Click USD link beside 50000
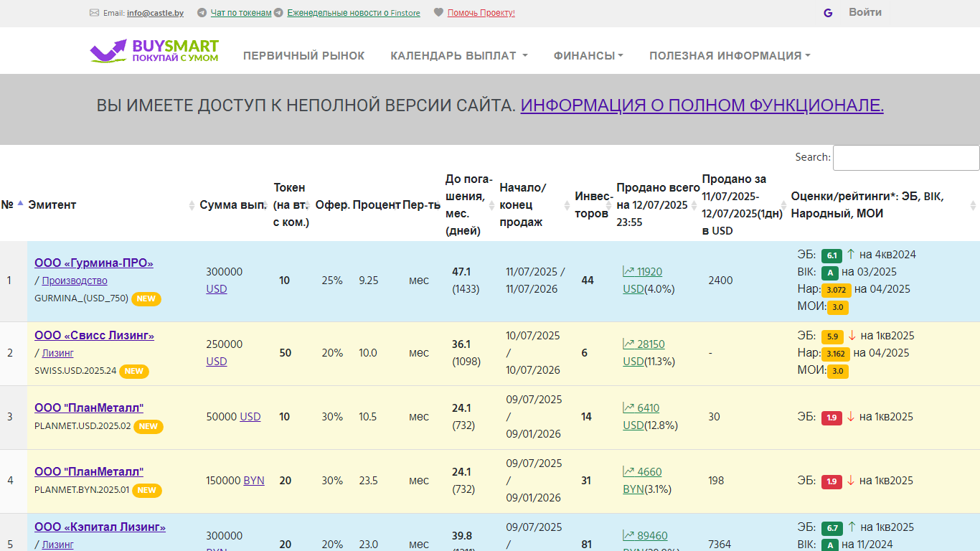The height and width of the screenshot is (551, 980). point(250,417)
